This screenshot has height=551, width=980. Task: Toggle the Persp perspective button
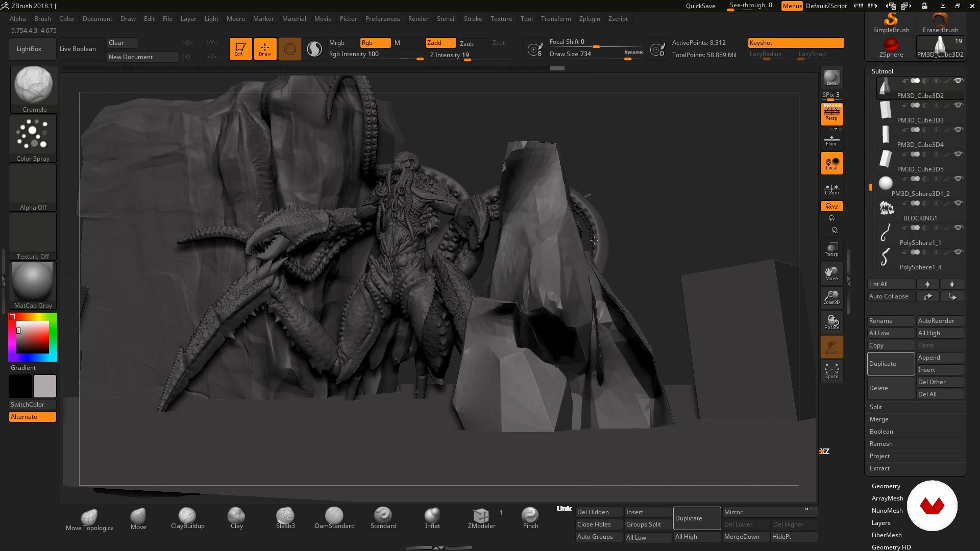(x=831, y=114)
